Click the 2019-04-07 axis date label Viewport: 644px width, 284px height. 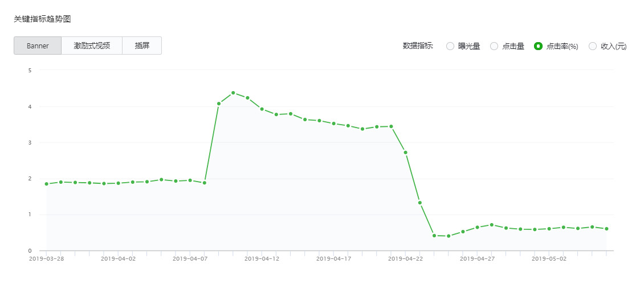tap(190, 259)
